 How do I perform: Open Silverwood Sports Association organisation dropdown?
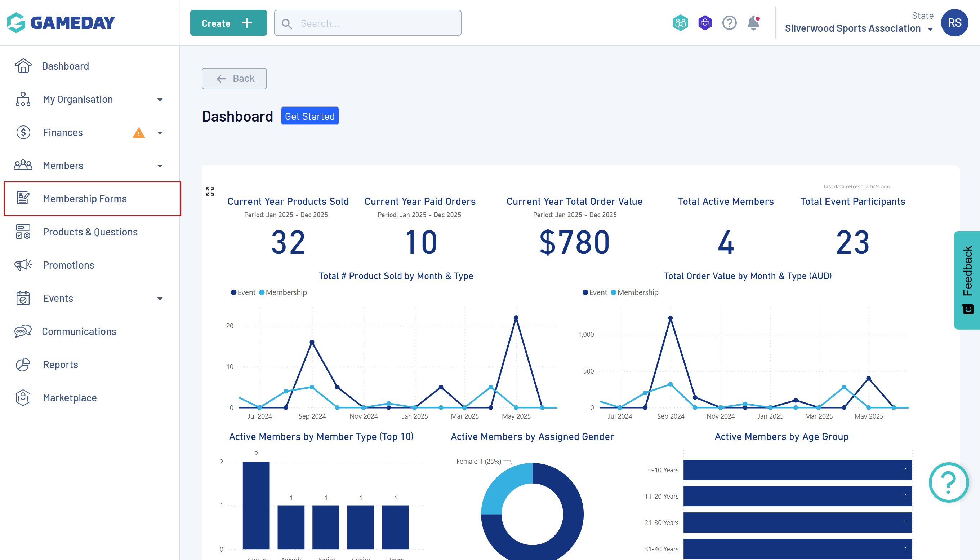pyautogui.click(x=858, y=28)
